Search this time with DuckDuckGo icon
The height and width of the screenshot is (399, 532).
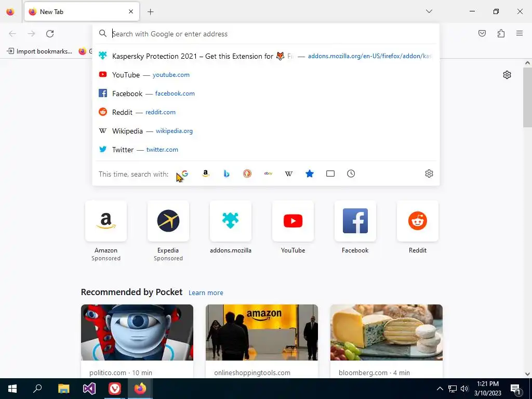pyautogui.click(x=247, y=174)
